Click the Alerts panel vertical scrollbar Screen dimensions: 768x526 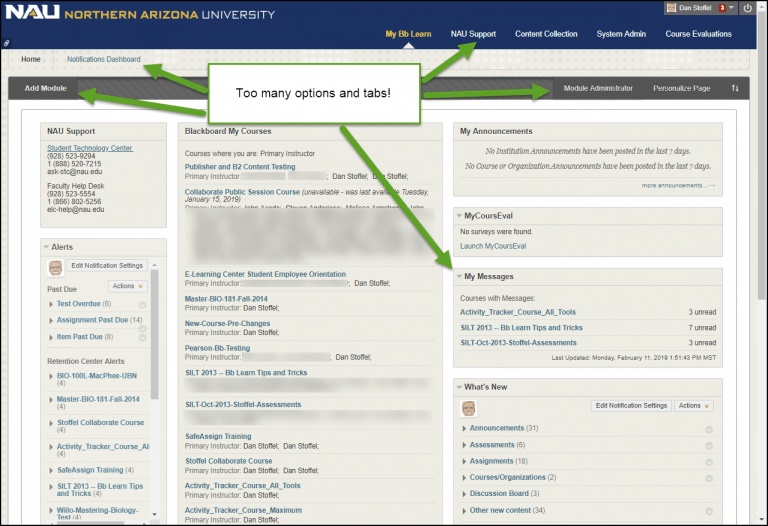pyautogui.click(x=154, y=400)
